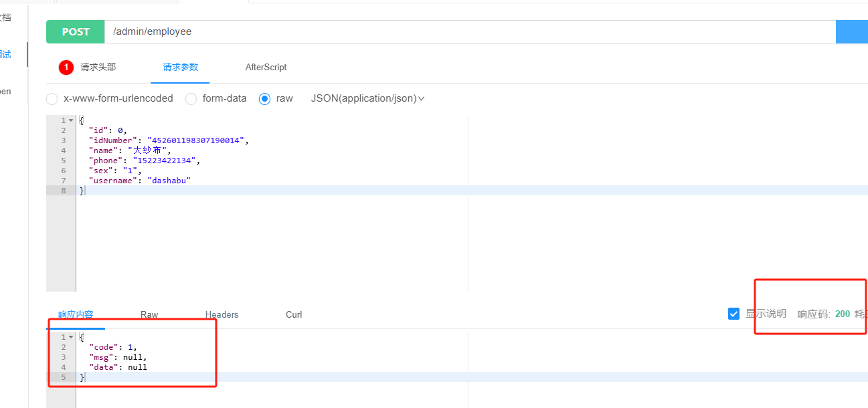Viewport: 868px width, 408px height.
Task: Collapse the request JSON body fold arrow
Action: 71,120
